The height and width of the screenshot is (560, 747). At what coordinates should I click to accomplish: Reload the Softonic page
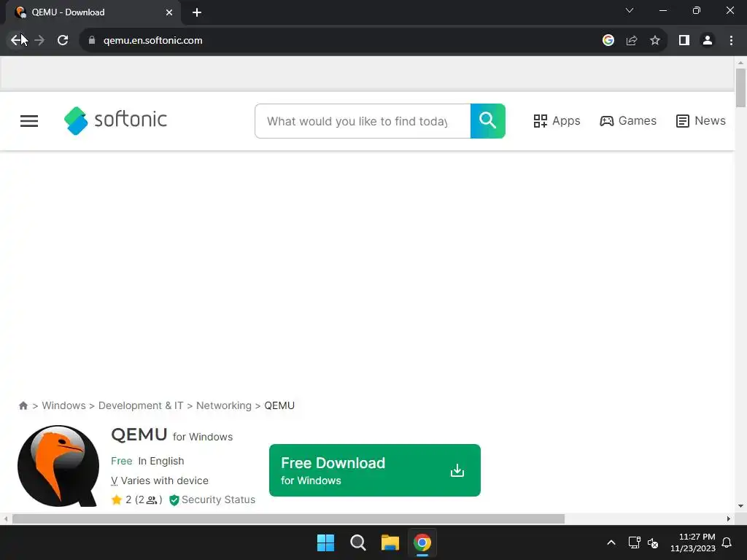[x=63, y=41]
